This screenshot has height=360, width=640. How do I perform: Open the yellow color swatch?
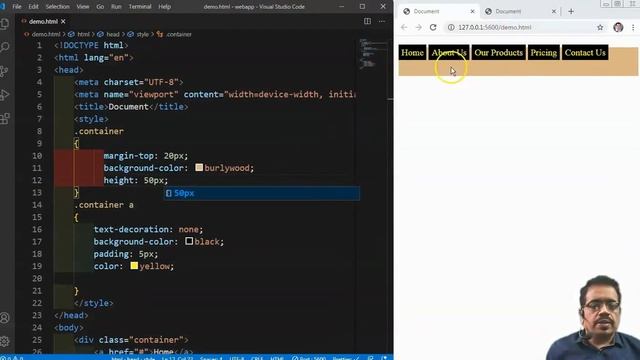[x=134, y=266]
